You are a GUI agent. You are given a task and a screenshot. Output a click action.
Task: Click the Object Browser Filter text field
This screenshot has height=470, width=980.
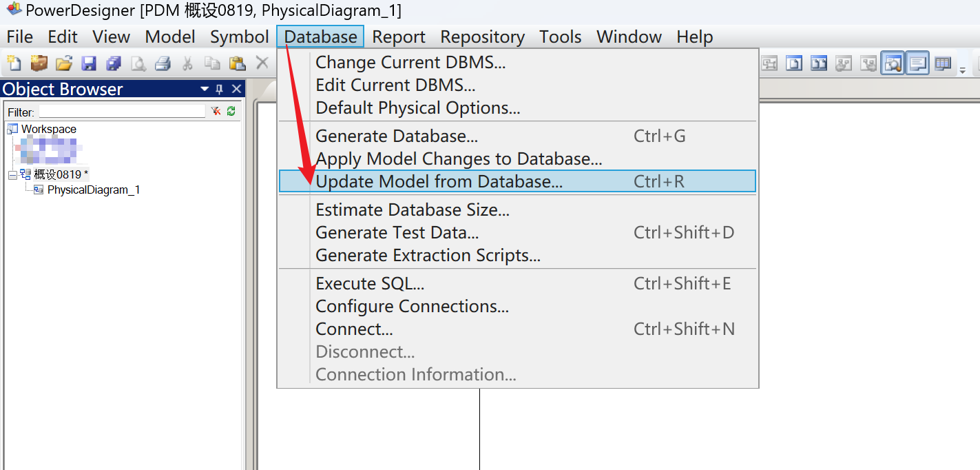[x=122, y=112]
